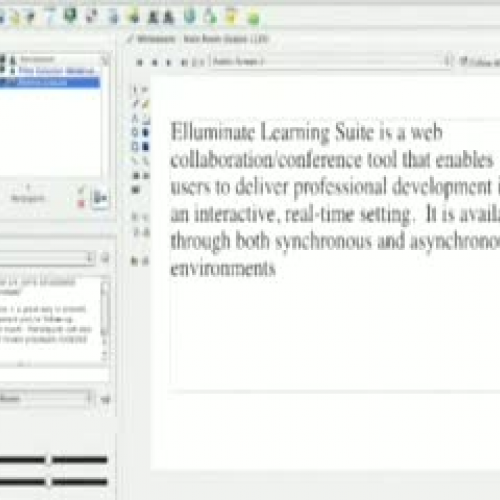Select the filled rectangle tool
Viewport: 500px width, 500px height.
tap(146, 146)
